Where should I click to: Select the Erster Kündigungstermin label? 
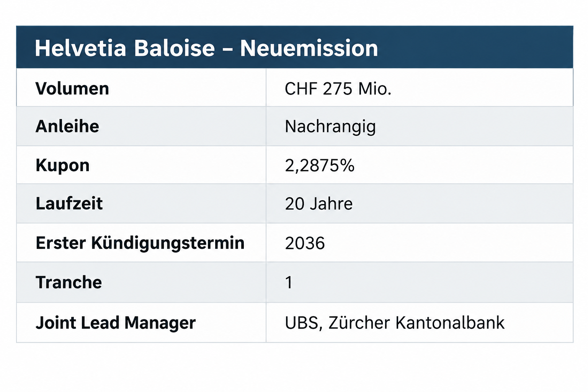[x=140, y=243]
